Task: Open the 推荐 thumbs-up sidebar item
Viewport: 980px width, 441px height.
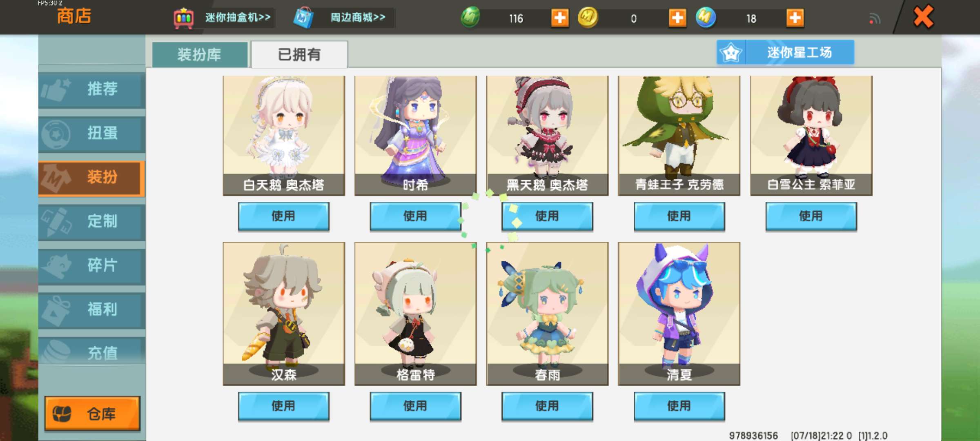Action: point(92,89)
